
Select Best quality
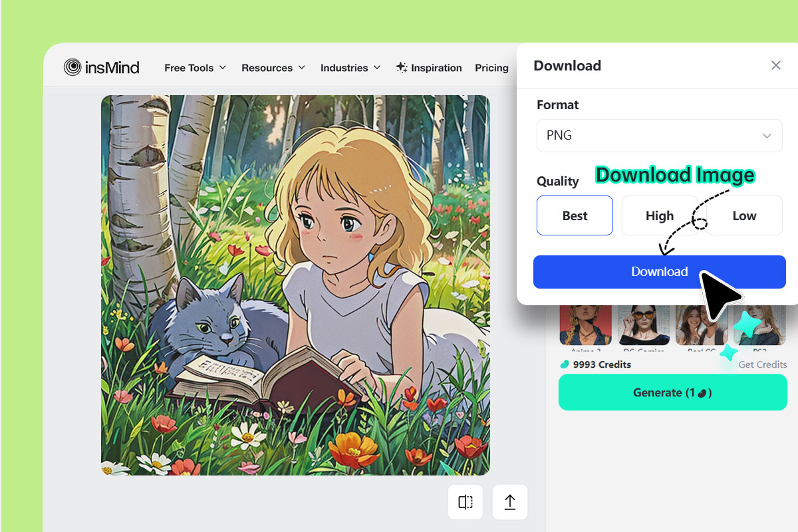pyautogui.click(x=575, y=215)
